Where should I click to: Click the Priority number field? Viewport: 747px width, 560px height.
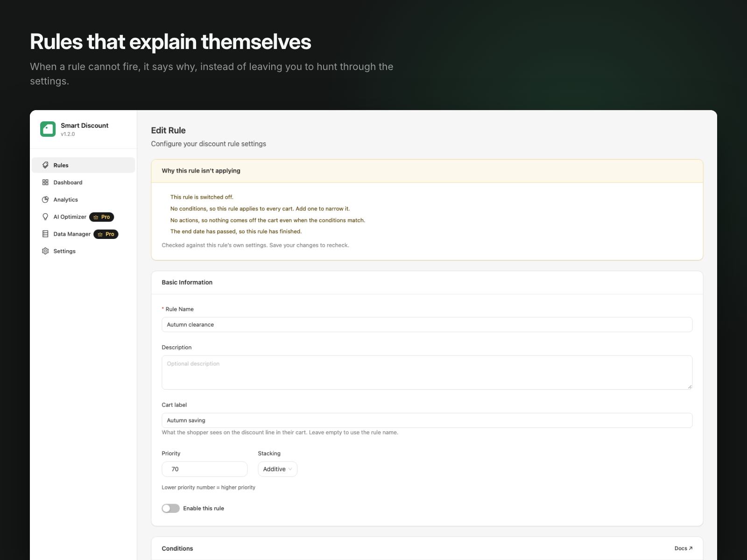[x=204, y=469]
